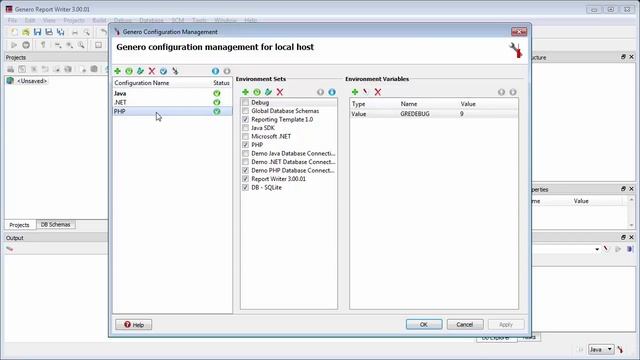
Task: Click the Cancel button
Action: pyautogui.click(x=465, y=324)
